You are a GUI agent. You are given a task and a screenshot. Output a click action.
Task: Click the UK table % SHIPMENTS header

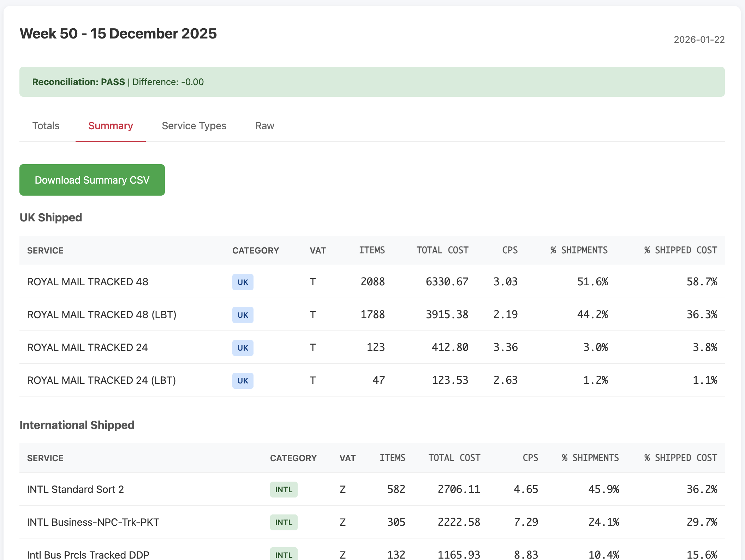(579, 250)
